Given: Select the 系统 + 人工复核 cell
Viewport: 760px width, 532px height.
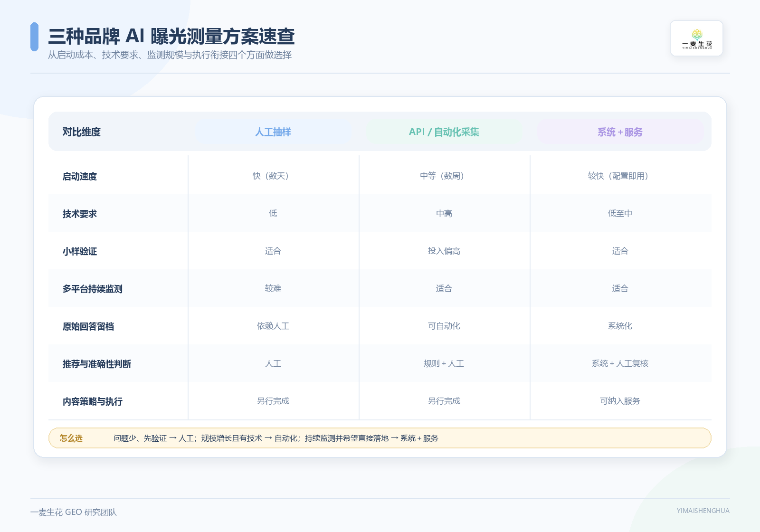Looking at the screenshot, I should pyautogui.click(x=620, y=363).
